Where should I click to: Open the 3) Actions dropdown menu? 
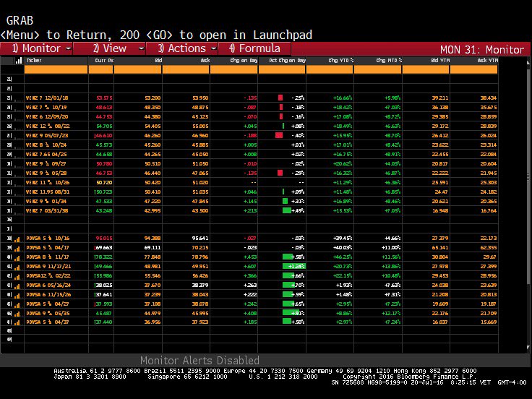click(x=182, y=48)
